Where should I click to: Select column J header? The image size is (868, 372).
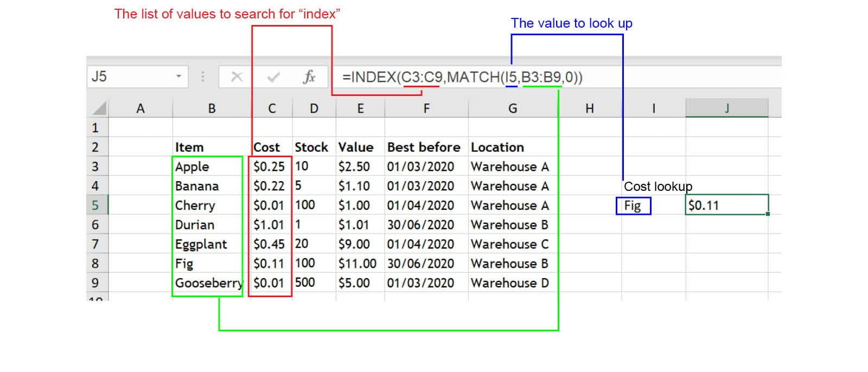click(726, 108)
